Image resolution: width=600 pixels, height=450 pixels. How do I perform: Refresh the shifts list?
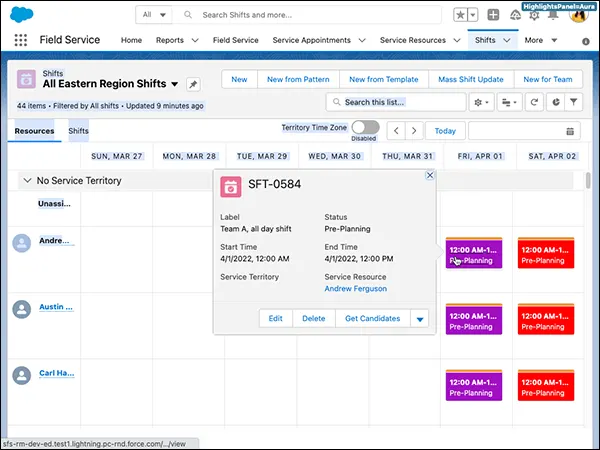click(x=534, y=102)
